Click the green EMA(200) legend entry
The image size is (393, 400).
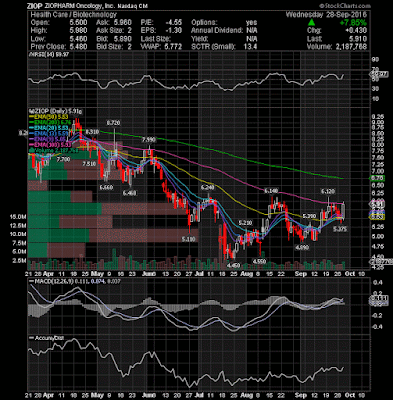50,122
